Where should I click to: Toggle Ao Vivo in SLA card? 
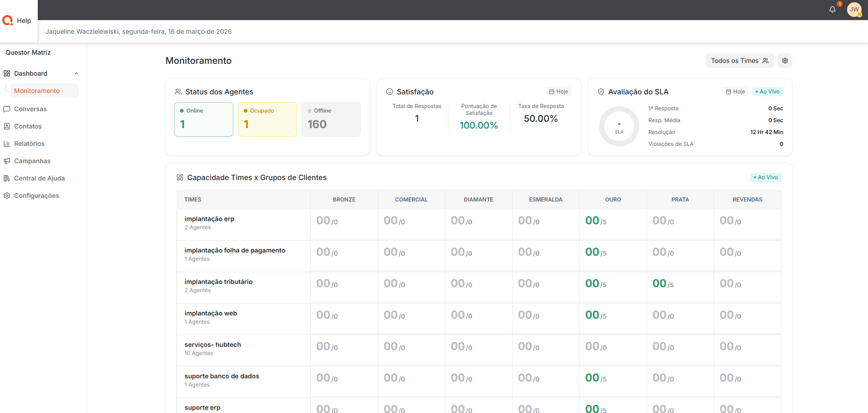(767, 92)
